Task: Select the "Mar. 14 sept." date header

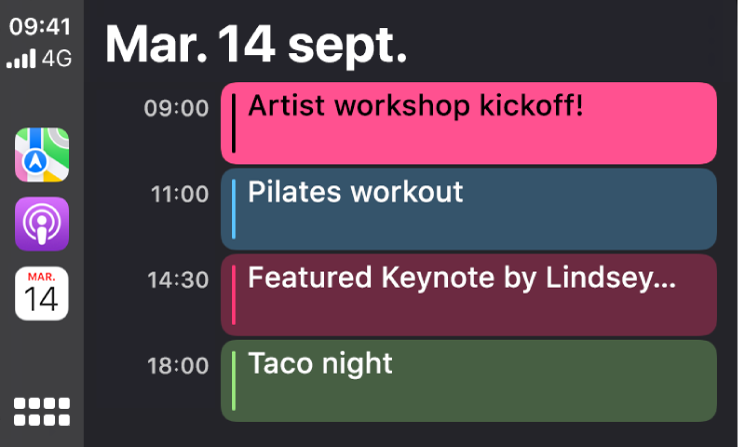Action: pos(255,43)
